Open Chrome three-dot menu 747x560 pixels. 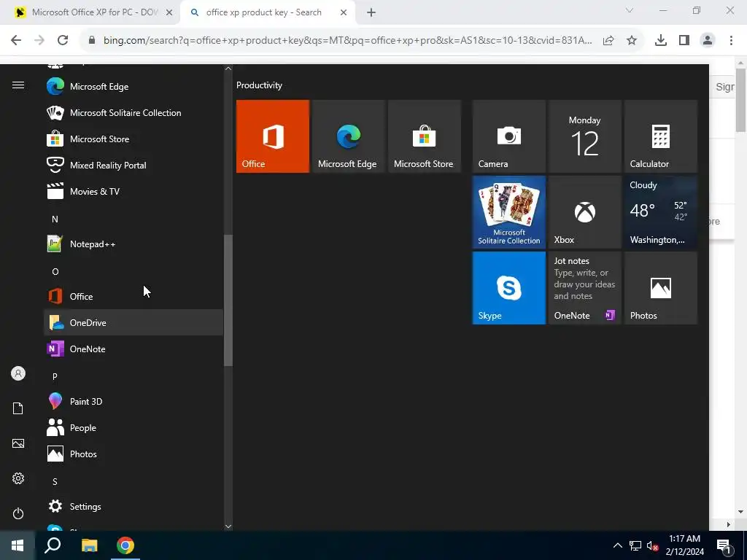pos(731,41)
